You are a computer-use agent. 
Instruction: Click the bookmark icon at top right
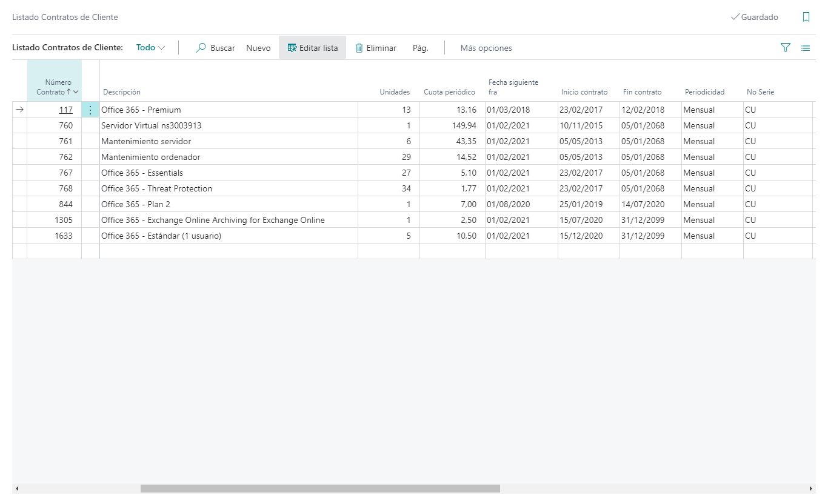[806, 17]
